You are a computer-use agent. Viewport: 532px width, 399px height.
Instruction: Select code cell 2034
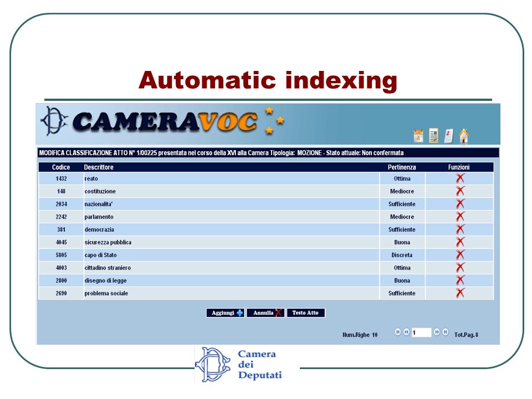(x=61, y=204)
